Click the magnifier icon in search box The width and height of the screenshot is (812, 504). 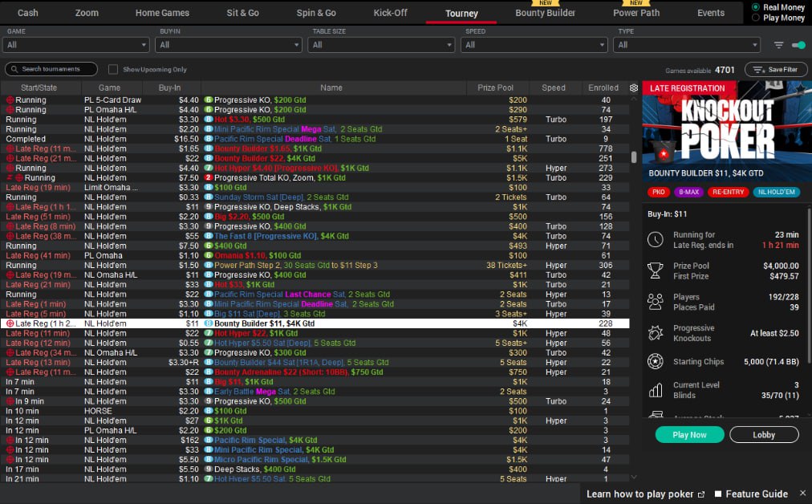(x=14, y=69)
